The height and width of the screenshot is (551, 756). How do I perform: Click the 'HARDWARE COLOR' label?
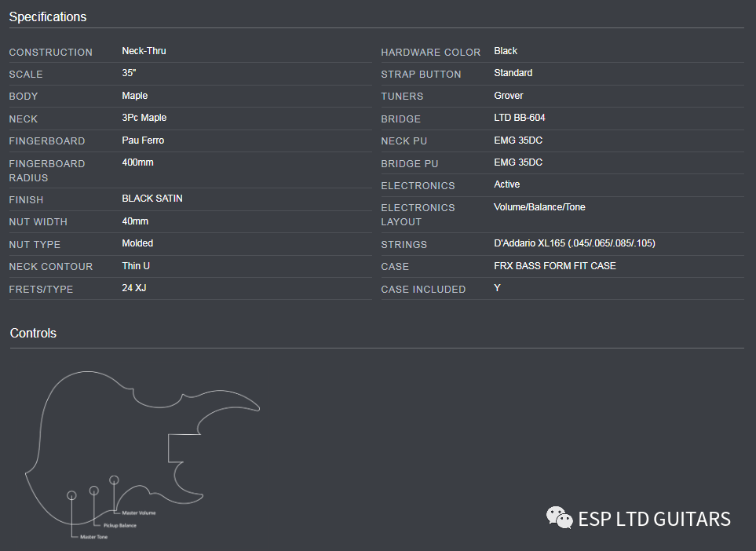430,52
